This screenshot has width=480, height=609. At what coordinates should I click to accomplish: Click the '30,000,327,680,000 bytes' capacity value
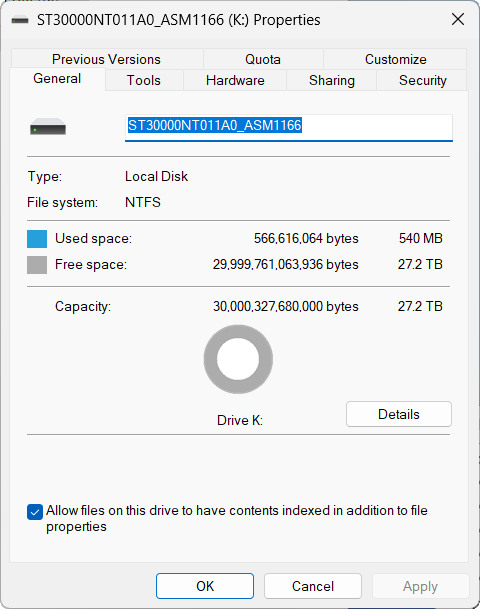click(285, 306)
